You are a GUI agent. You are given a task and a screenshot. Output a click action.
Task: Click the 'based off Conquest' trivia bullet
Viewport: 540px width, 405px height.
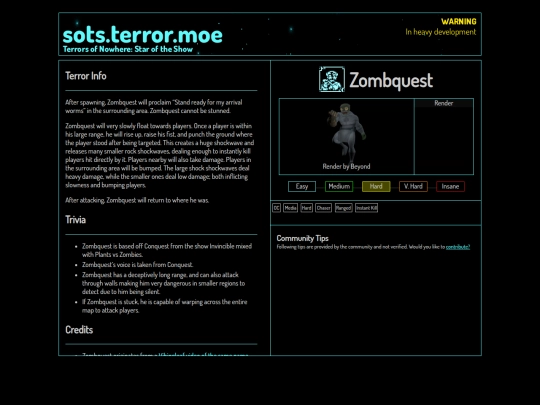167,250
